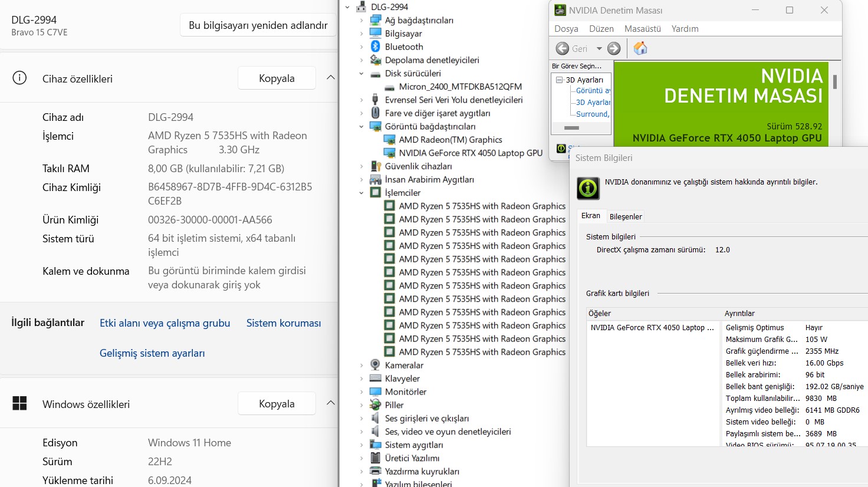Collapse the Cihaz özellikleri section
This screenshot has height=487, width=868.
331,78
